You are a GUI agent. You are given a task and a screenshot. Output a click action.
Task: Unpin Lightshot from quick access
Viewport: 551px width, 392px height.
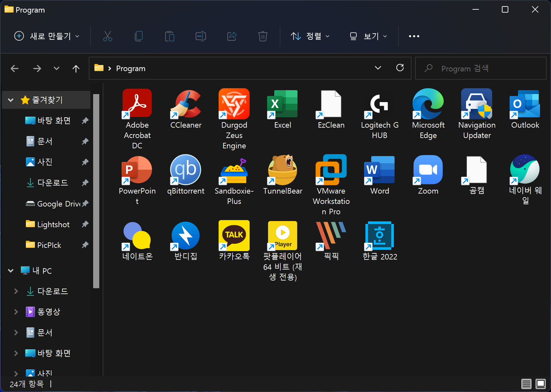pyautogui.click(x=85, y=224)
